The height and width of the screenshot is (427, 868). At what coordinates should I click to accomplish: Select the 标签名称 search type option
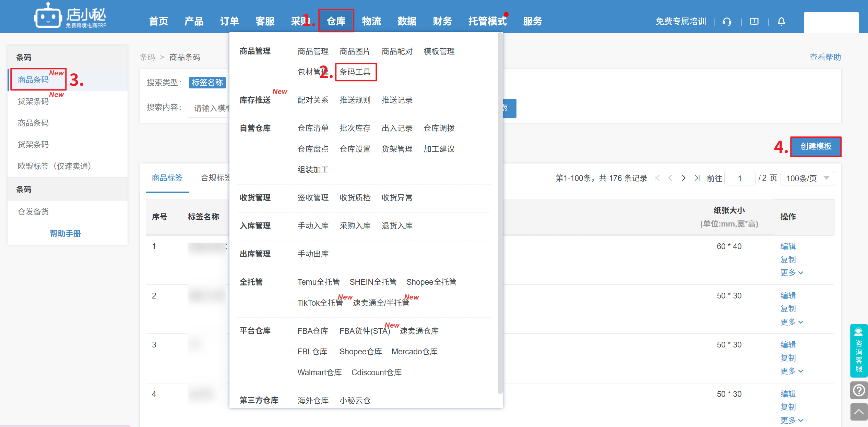[207, 83]
